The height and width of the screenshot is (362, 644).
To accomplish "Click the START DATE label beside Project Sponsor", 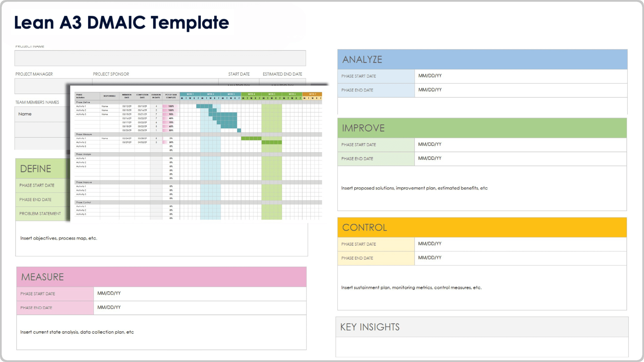I will click(x=239, y=74).
